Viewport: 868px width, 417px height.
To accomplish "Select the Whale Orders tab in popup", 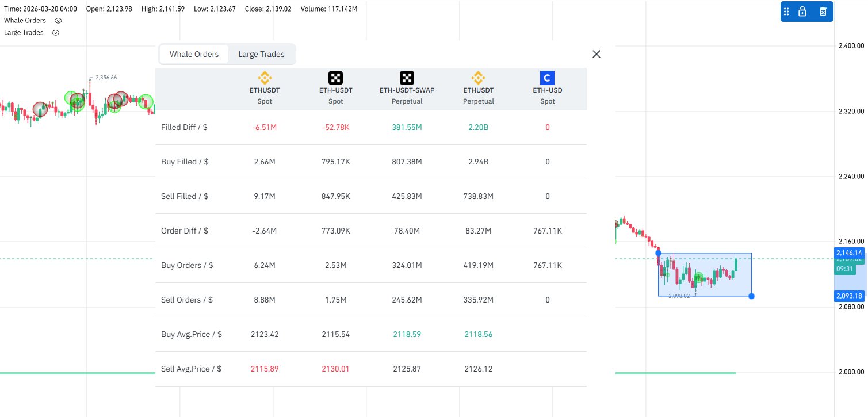I will point(194,54).
